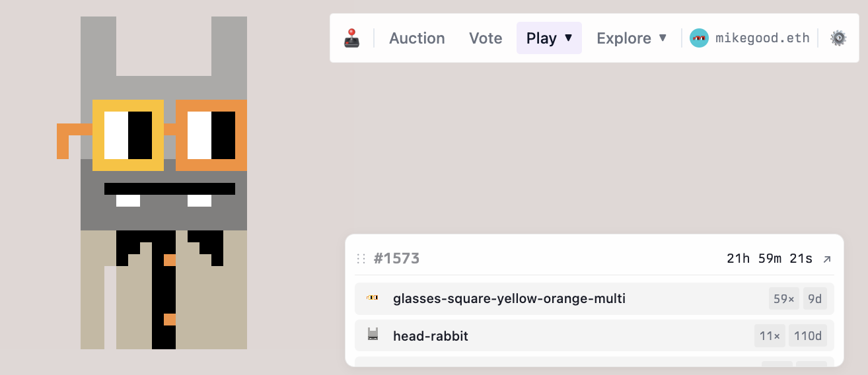Open the Play dropdown menu
868x375 pixels.
point(549,38)
